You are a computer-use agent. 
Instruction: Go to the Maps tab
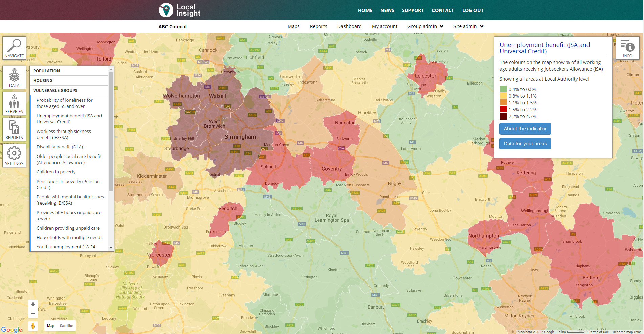pyautogui.click(x=294, y=26)
